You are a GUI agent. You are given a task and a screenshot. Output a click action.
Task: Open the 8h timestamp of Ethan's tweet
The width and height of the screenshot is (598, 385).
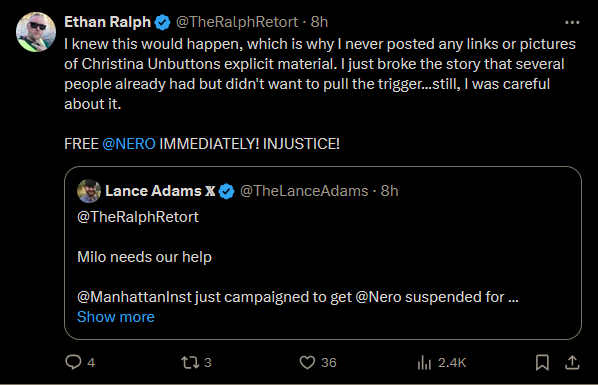click(319, 22)
